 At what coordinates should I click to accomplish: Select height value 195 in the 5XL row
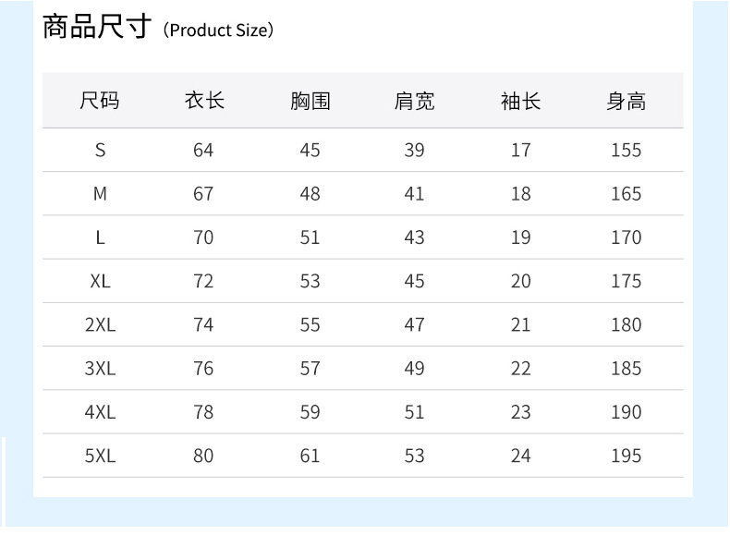pyautogui.click(x=627, y=456)
